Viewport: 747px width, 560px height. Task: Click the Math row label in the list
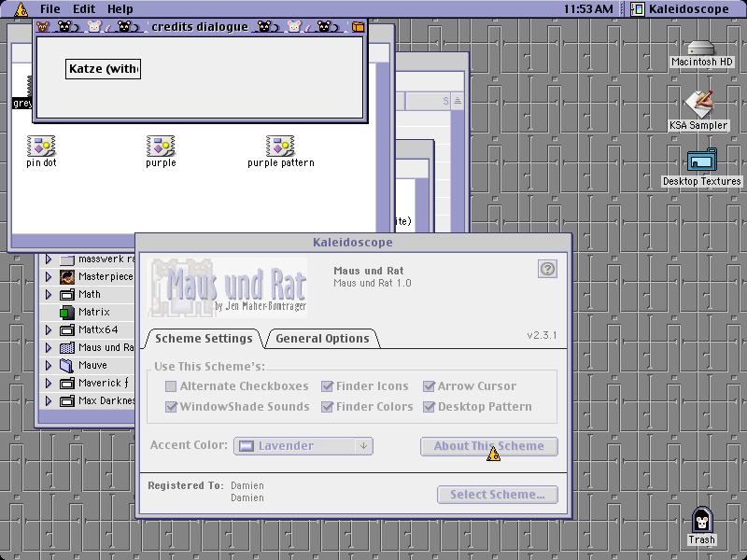click(x=89, y=294)
